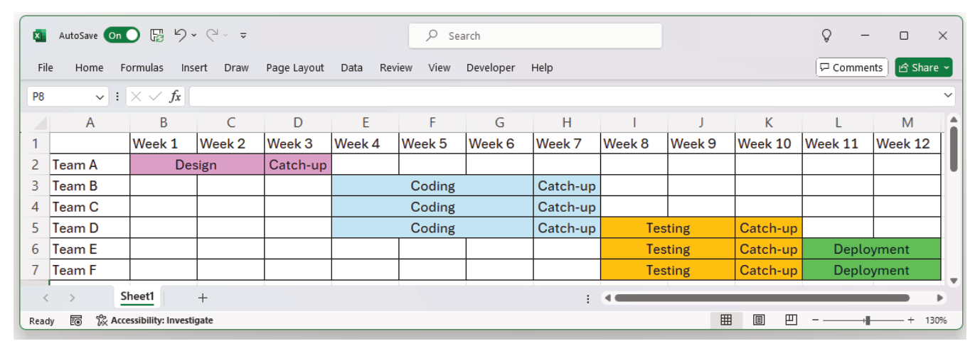Open the Help tab

click(x=542, y=67)
